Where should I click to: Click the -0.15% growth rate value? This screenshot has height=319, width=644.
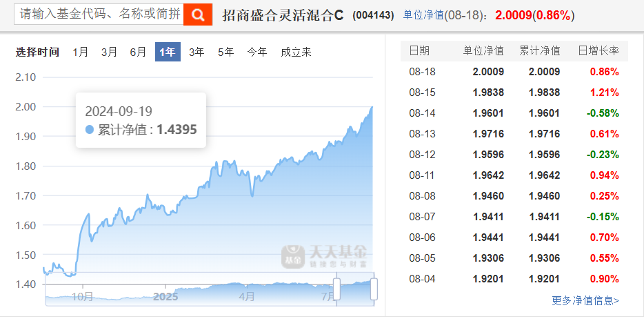(x=603, y=217)
